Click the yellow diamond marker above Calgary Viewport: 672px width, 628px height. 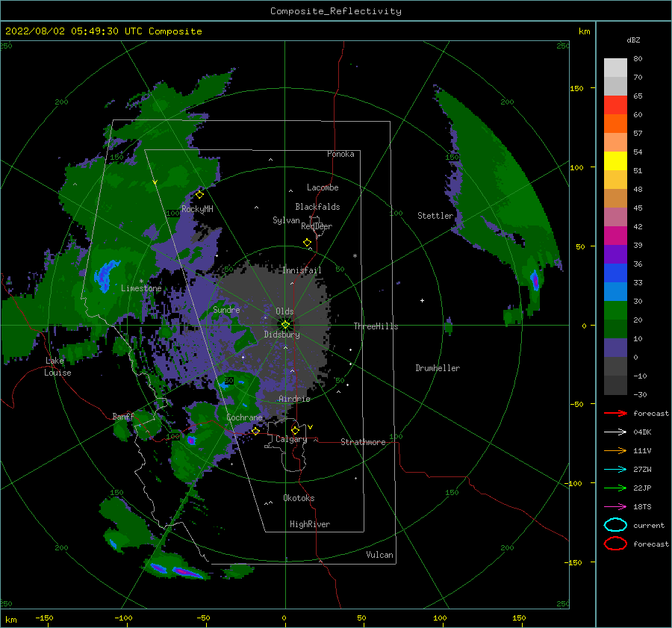[295, 430]
